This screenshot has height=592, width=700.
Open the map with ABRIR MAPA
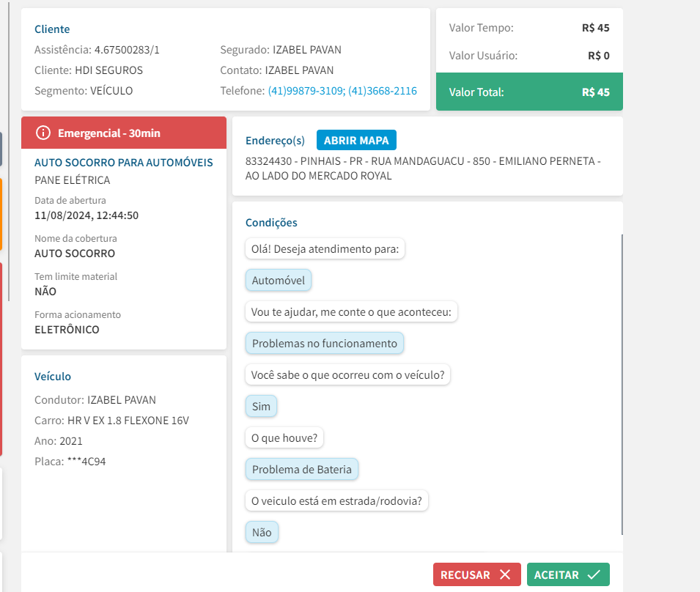point(356,141)
